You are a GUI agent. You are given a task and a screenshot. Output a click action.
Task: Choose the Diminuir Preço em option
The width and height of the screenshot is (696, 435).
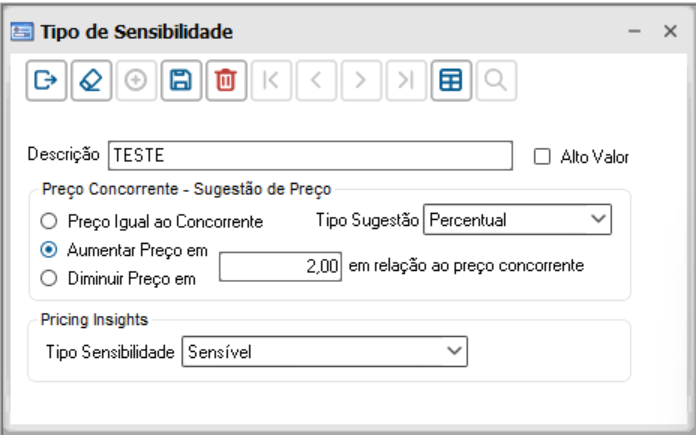47,279
